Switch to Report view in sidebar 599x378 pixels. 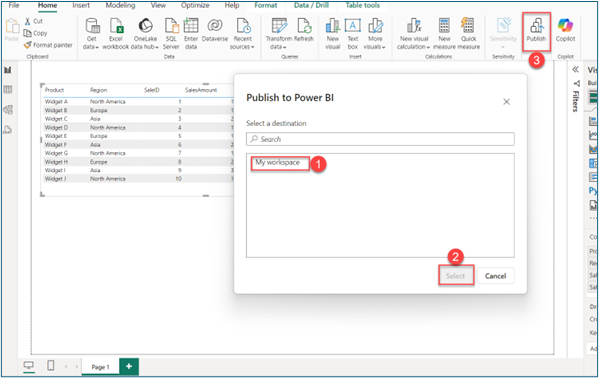8,70
